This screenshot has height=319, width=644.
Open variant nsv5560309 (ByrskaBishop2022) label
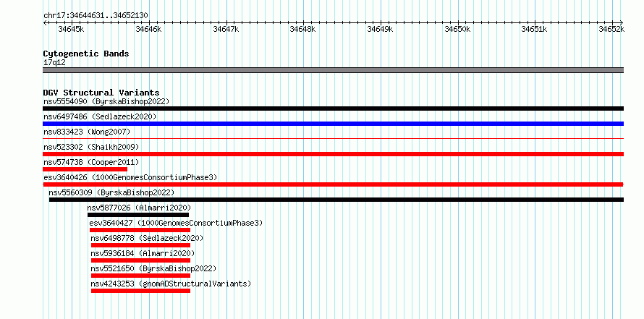point(111,192)
